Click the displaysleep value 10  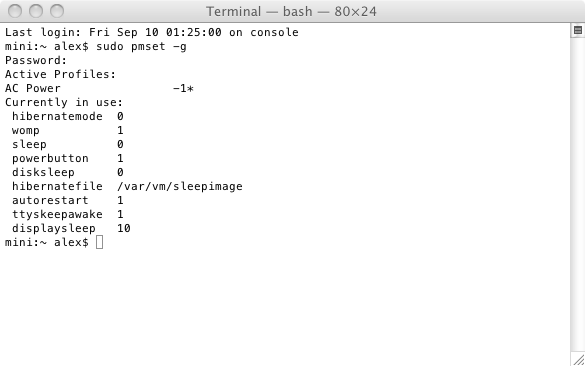[123, 228]
